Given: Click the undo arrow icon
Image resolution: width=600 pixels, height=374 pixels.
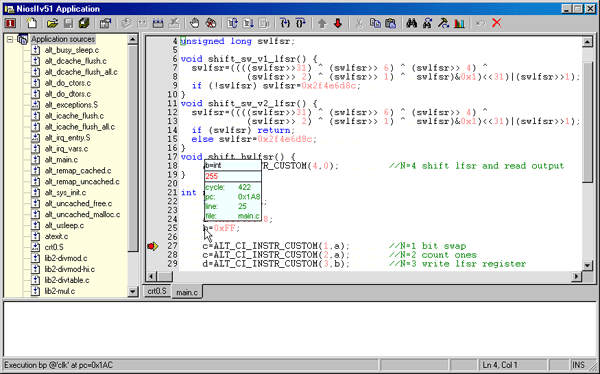Looking at the screenshot, I should click(481, 23).
